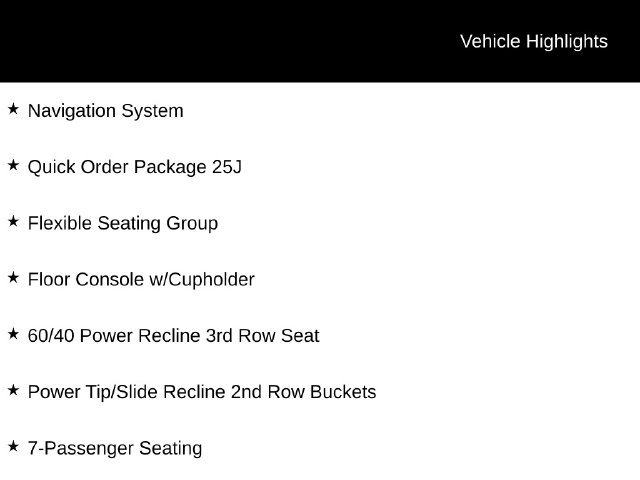The width and height of the screenshot is (640, 480).
Task: Click Power Tip/Slide Recline 2nd Row Buckets
Action: click(x=202, y=392)
